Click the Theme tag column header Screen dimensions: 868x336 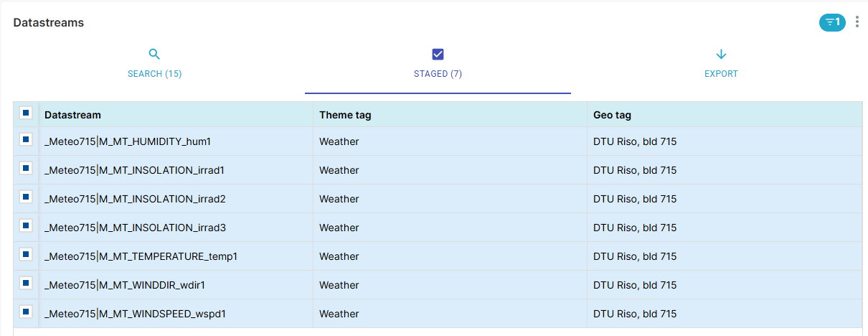click(345, 115)
